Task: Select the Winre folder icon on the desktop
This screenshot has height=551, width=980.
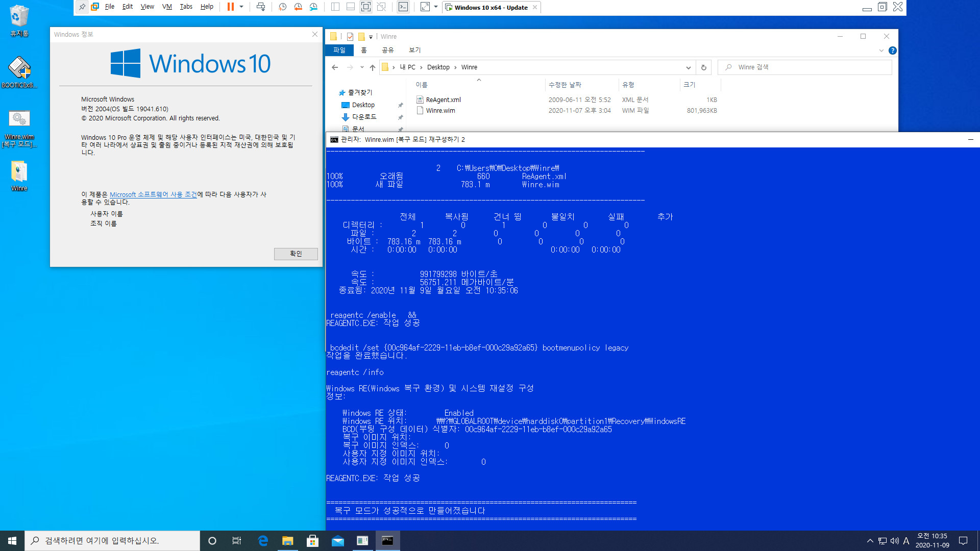Action: (19, 176)
